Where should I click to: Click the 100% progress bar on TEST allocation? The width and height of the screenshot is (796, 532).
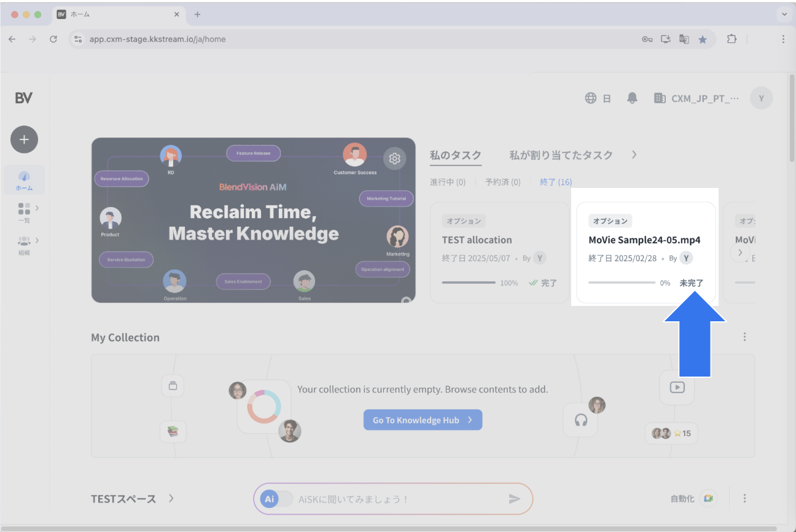click(469, 283)
